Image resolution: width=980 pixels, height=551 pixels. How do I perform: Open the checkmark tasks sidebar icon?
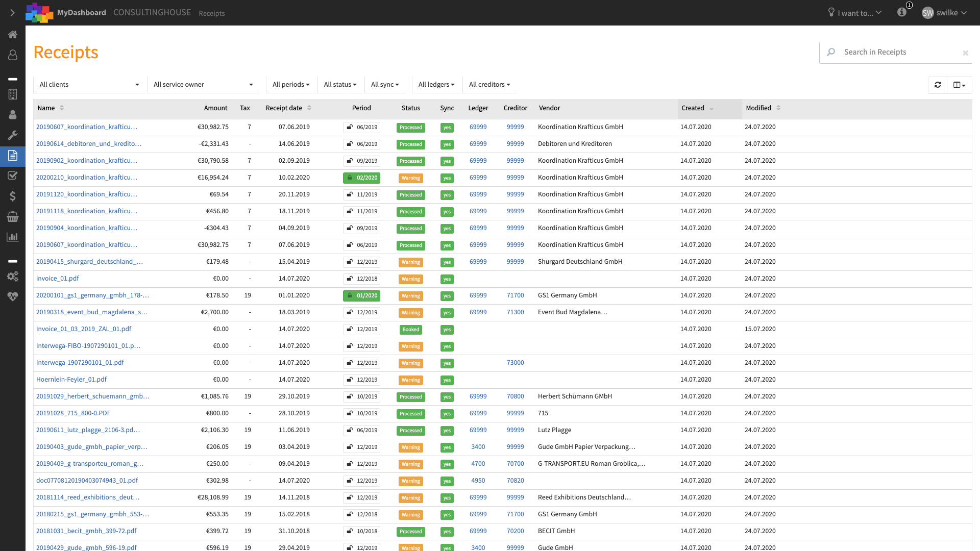click(12, 176)
